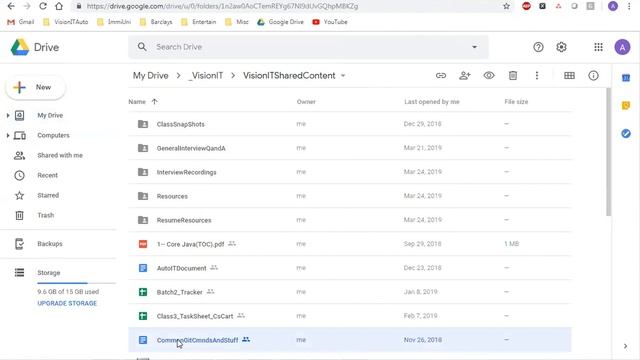Viewport: 640px width, 360px height.
Task: Open Computers in sidebar
Action: (53, 136)
